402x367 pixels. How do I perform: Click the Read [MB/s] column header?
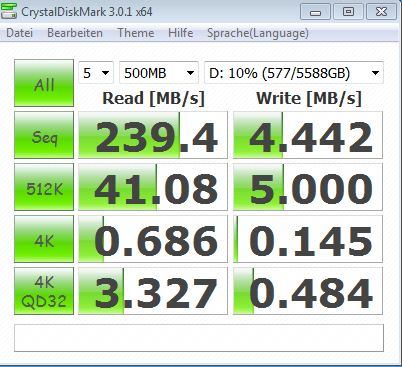[x=153, y=99]
